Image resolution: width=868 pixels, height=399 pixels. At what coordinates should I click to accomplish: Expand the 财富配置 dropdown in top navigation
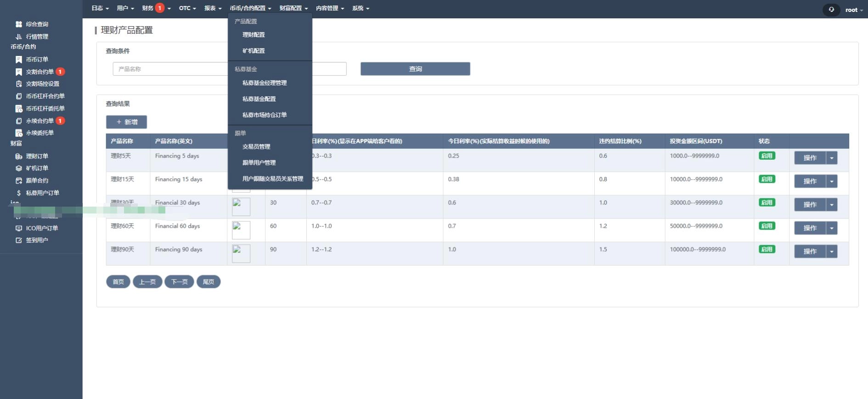[293, 8]
